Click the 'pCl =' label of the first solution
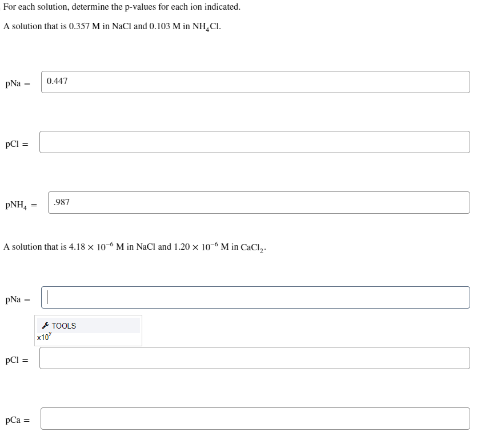This screenshot has width=481, height=448. point(17,144)
